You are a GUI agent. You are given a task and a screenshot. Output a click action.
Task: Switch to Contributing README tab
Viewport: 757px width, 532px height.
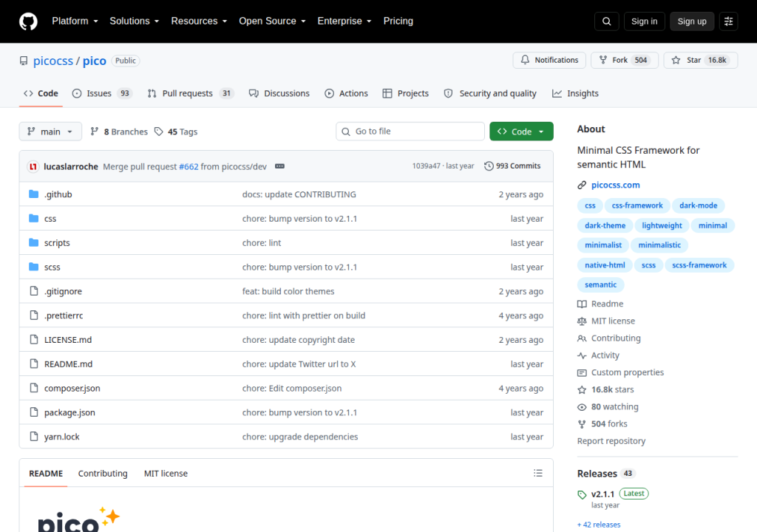coord(103,474)
